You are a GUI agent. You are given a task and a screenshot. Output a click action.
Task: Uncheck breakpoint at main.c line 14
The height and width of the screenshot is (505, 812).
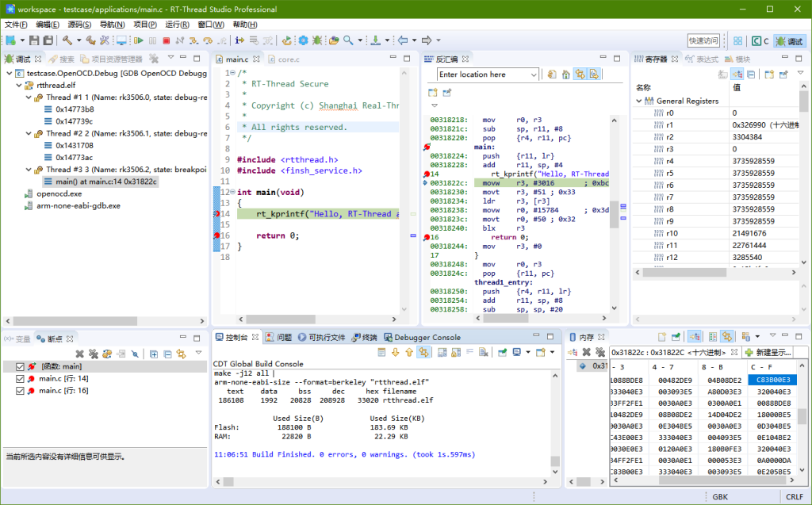pos(20,378)
